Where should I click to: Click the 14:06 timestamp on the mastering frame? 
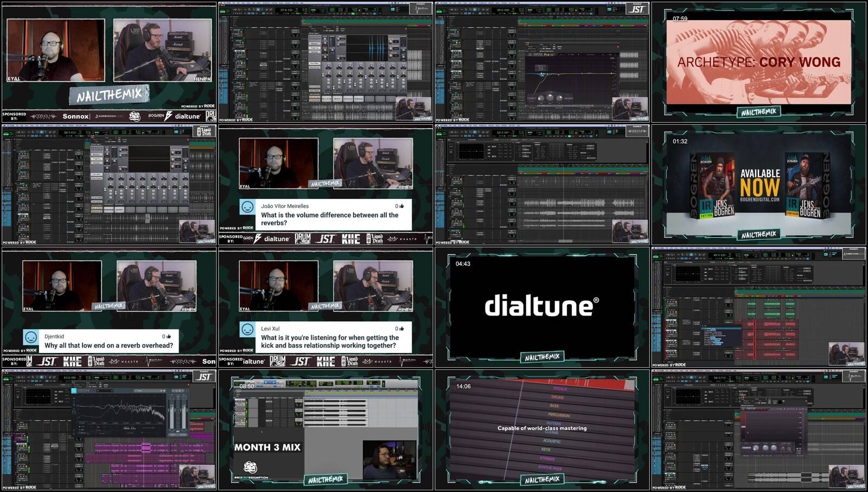[463, 387]
